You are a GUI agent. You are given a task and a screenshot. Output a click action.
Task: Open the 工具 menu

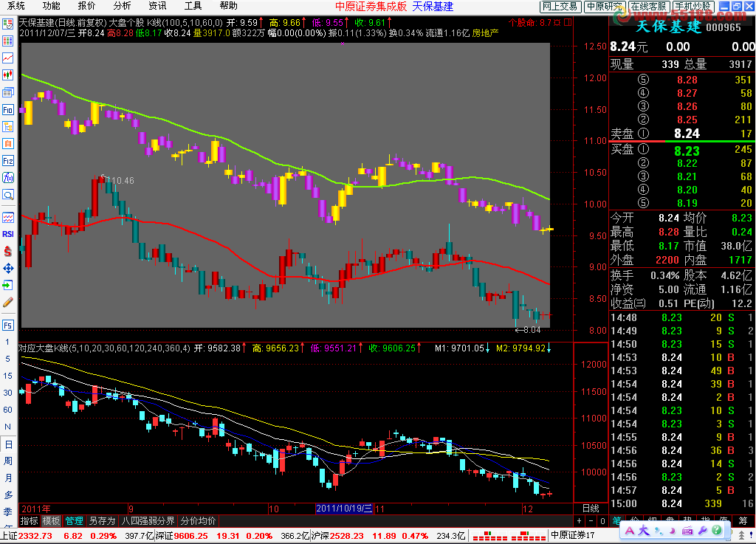tap(193, 6)
